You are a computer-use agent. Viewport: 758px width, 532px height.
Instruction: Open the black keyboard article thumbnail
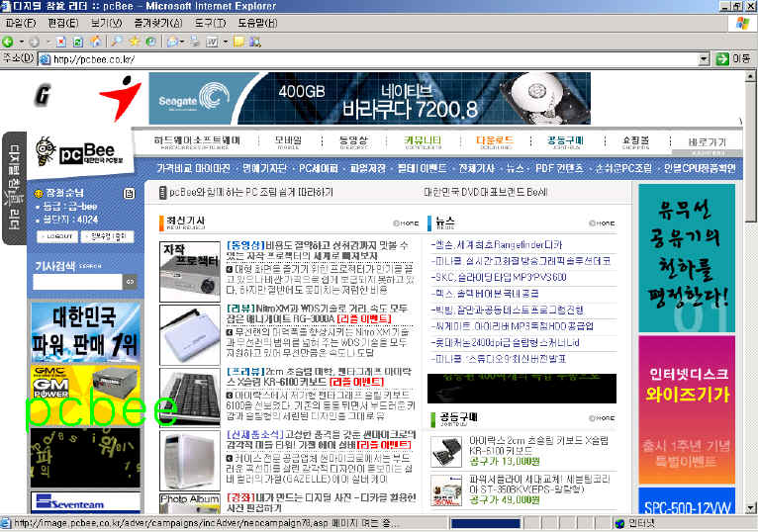(x=190, y=397)
